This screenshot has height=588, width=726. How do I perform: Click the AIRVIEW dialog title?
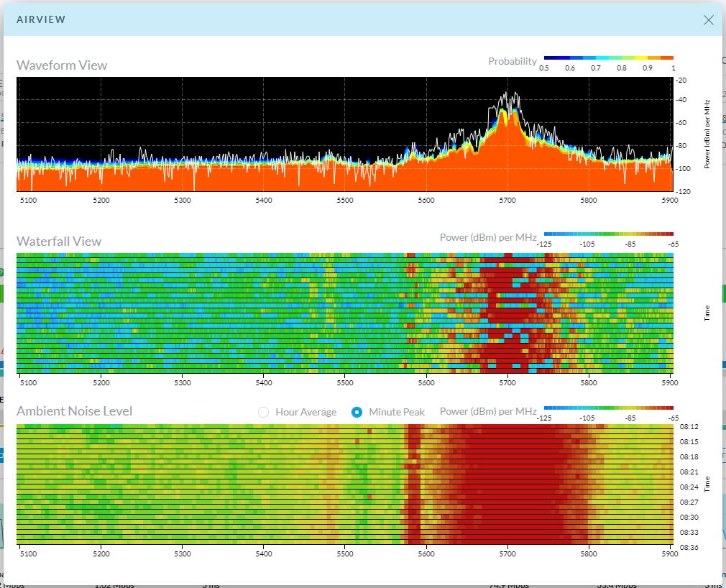click(x=41, y=19)
